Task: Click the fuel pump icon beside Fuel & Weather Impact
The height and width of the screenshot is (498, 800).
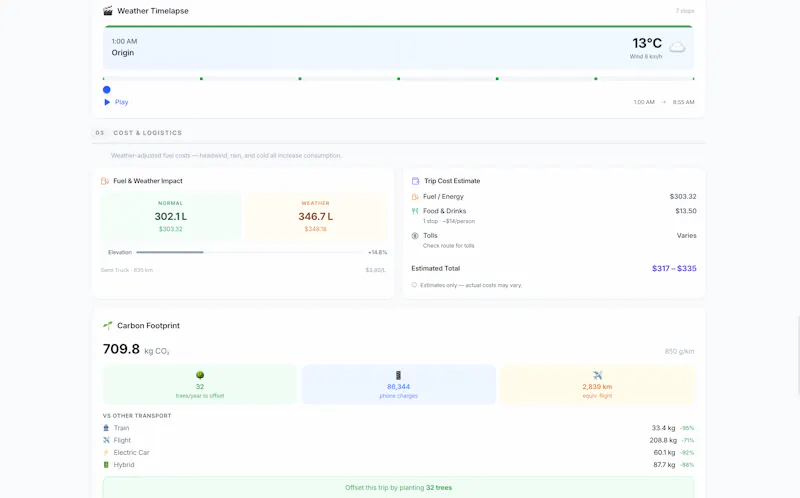Action: click(x=105, y=181)
